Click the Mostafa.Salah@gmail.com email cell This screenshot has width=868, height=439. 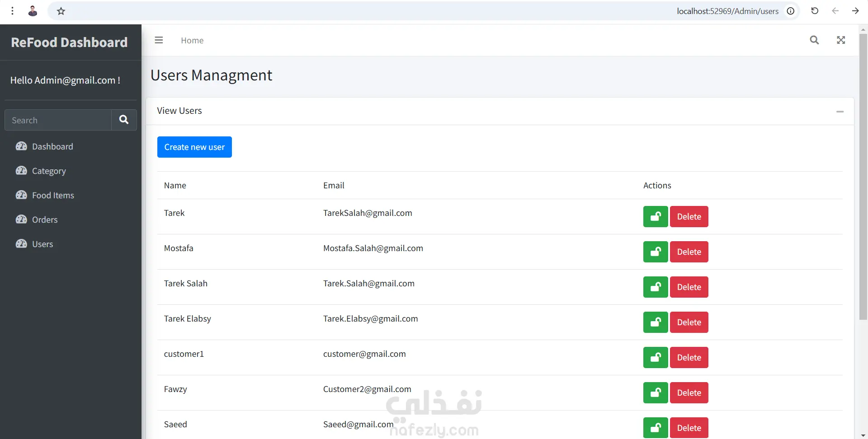click(373, 248)
